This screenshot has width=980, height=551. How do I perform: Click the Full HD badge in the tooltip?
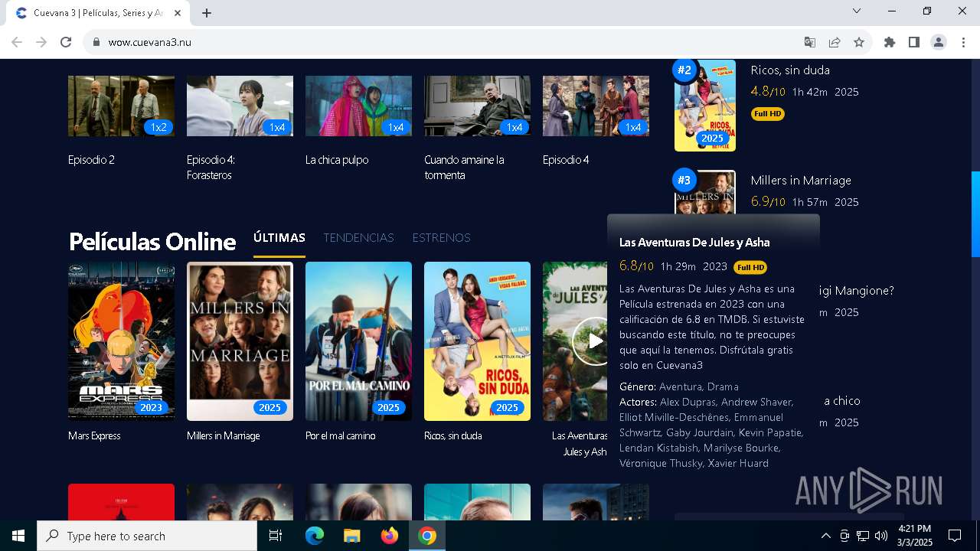[750, 267]
